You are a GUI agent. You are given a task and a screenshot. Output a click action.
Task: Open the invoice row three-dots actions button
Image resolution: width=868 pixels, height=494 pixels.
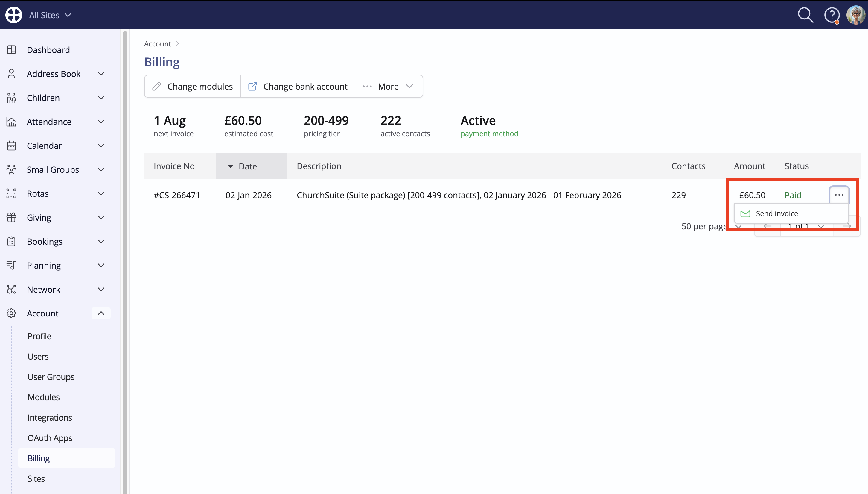pos(839,195)
